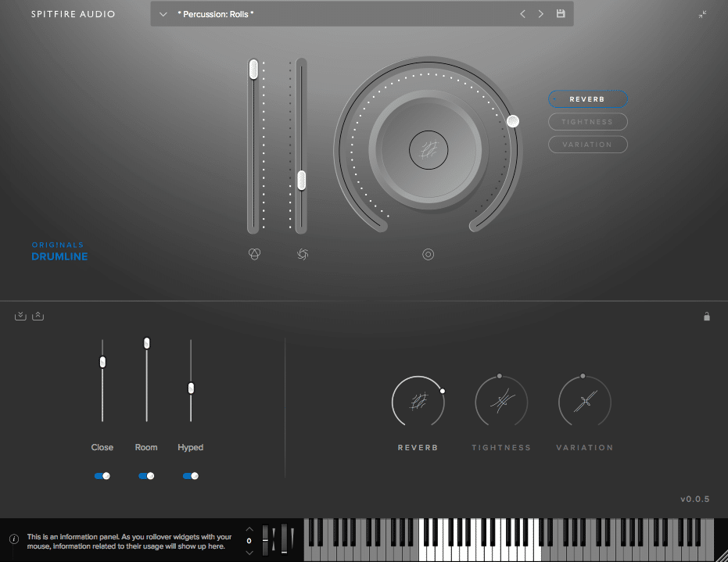
Task: Click the previous preset chevron
Action: click(522, 13)
